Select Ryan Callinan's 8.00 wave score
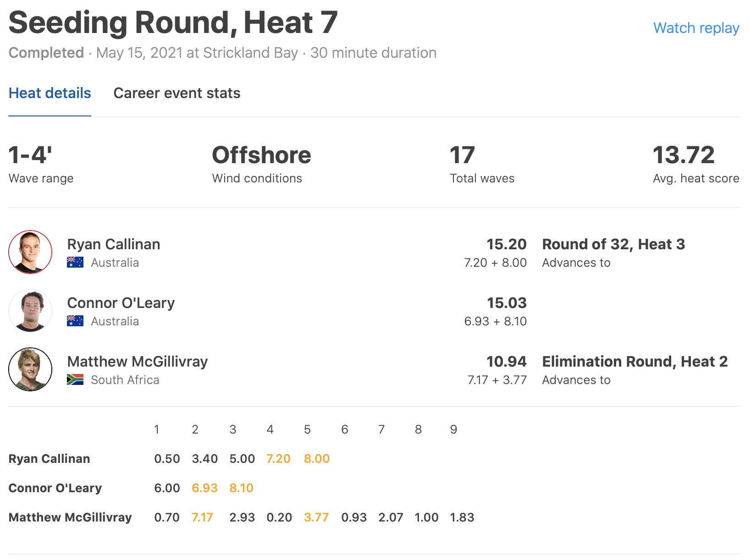The height and width of the screenshot is (560, 750). click(317, 459)
